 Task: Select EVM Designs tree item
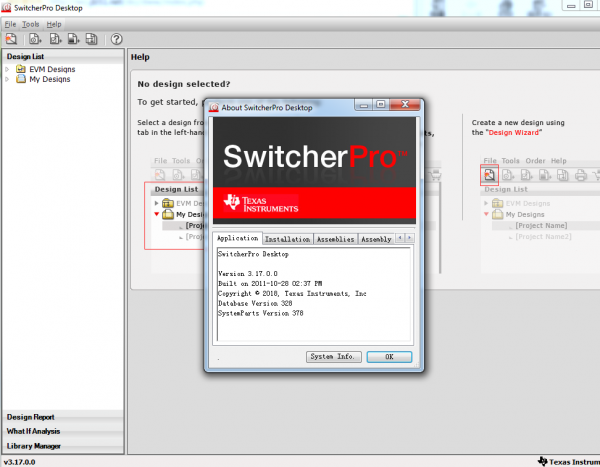pos(52,69)
